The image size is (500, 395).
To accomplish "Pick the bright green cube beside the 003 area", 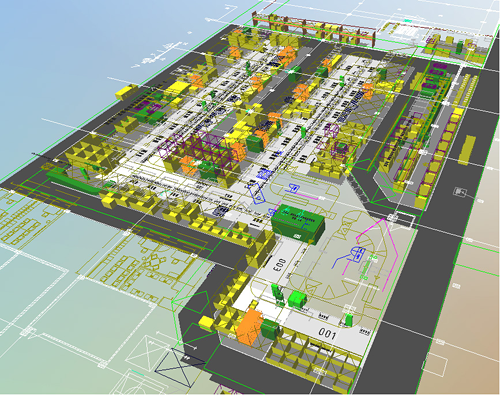I will (x=297, y=299).
